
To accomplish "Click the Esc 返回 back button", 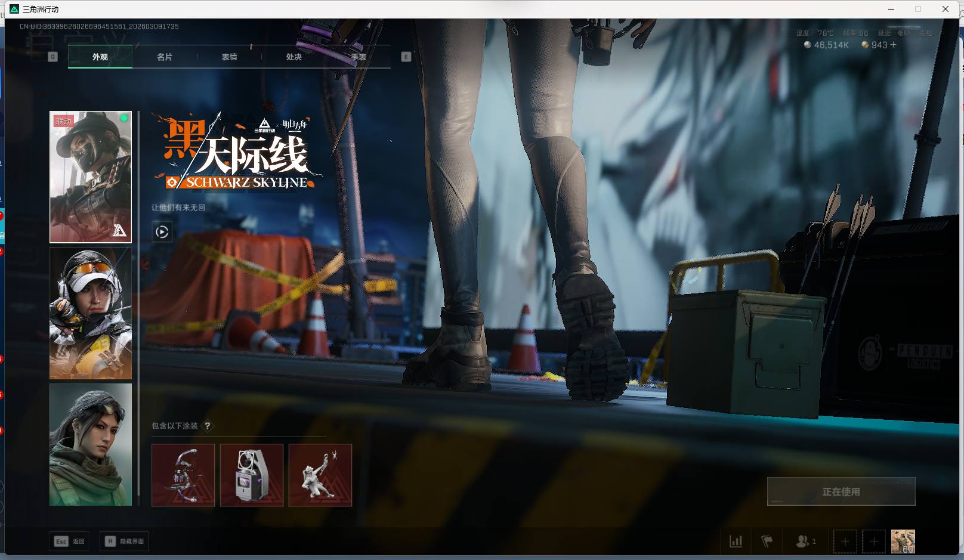I will click(x=70, y=542).
